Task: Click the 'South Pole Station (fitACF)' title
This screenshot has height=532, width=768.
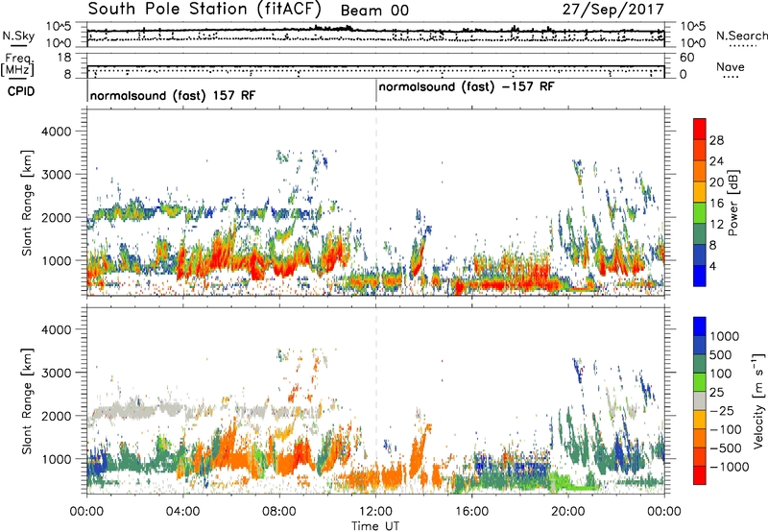Action: click(204, 9)
